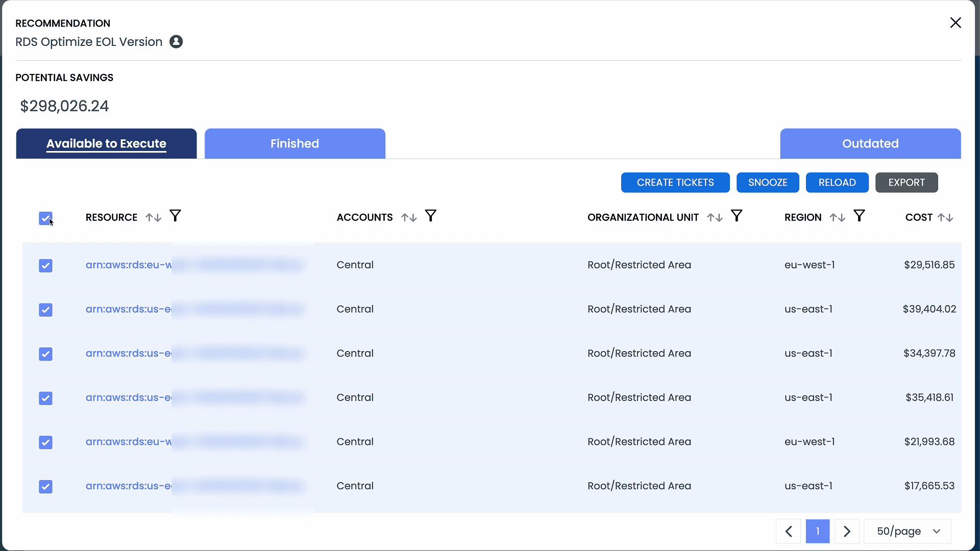Click the Region column filter icon

pos(859,216)
